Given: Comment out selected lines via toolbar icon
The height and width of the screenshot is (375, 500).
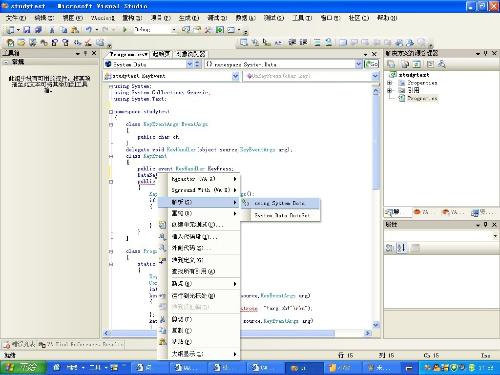Looking at the screenshot, I should point(317,42).
